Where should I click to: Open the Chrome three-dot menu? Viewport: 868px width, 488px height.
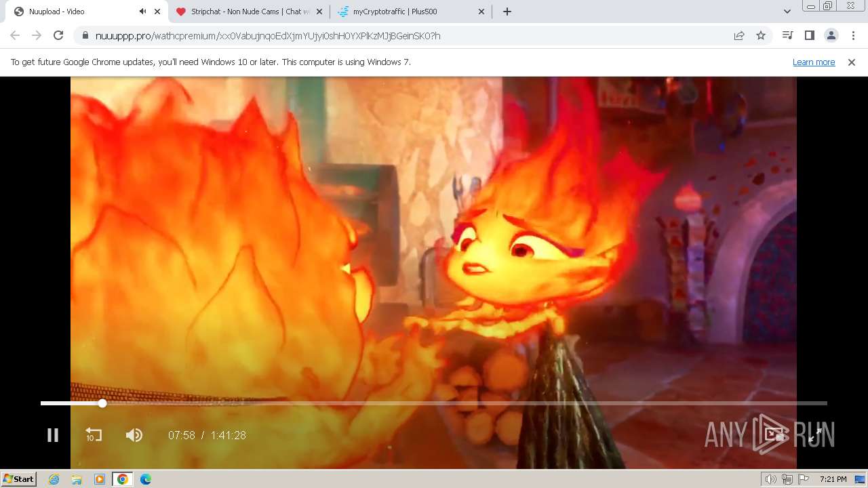(x=853, y=35)
